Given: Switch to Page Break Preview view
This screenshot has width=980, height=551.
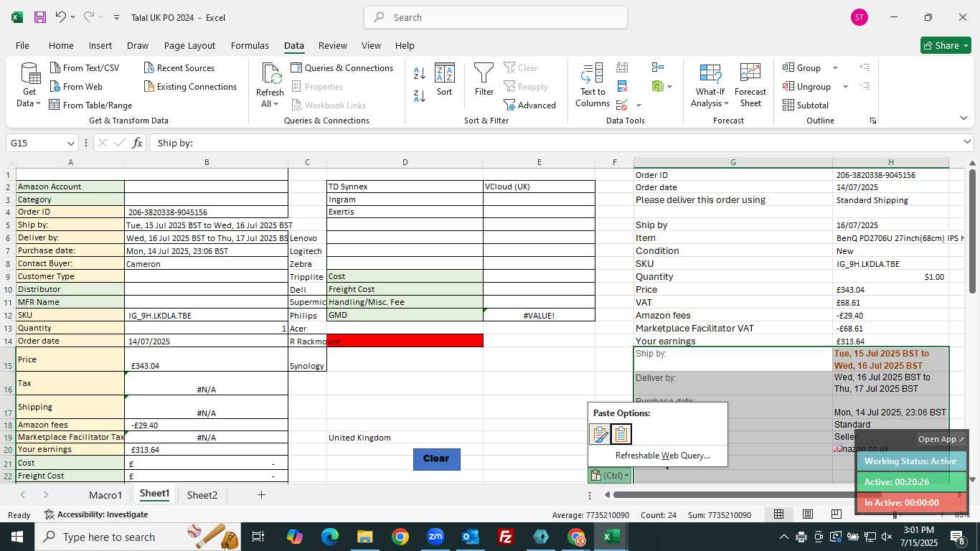Looking at the screenshot, I should (x=837, y=514).
